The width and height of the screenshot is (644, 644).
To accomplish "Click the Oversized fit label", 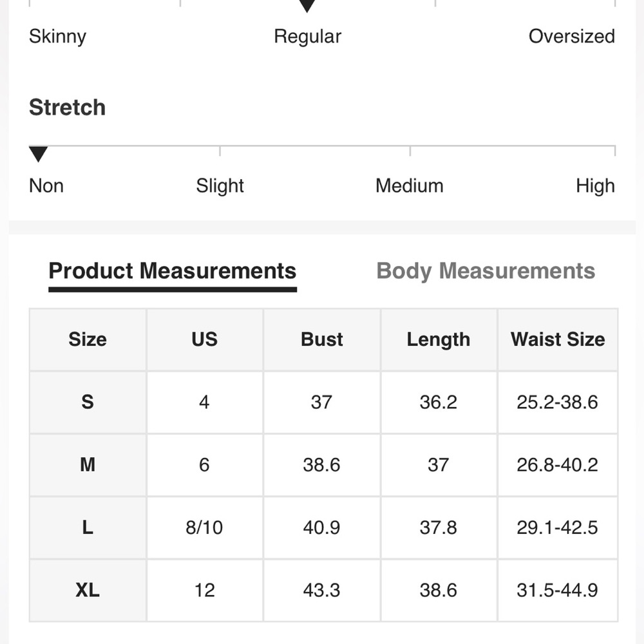I will pyautogui.click(x=572, y=36).
